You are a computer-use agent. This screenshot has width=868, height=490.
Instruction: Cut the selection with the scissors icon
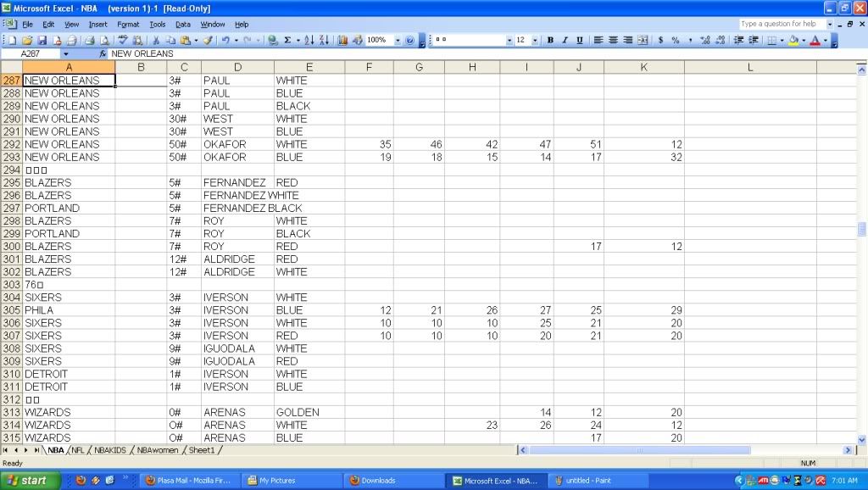coord(156,41)
